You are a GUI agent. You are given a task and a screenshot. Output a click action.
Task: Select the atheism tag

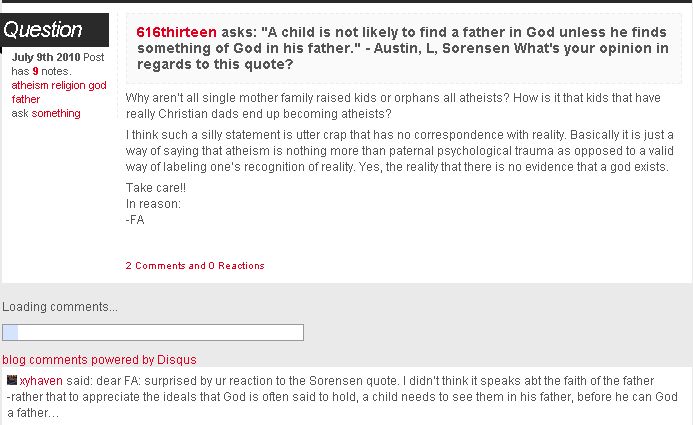coord(31,85)
